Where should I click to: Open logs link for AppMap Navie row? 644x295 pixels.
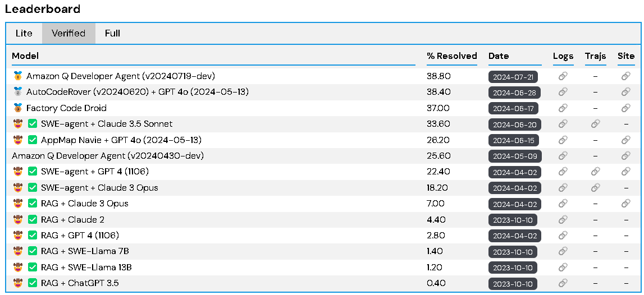pos(563,140)
